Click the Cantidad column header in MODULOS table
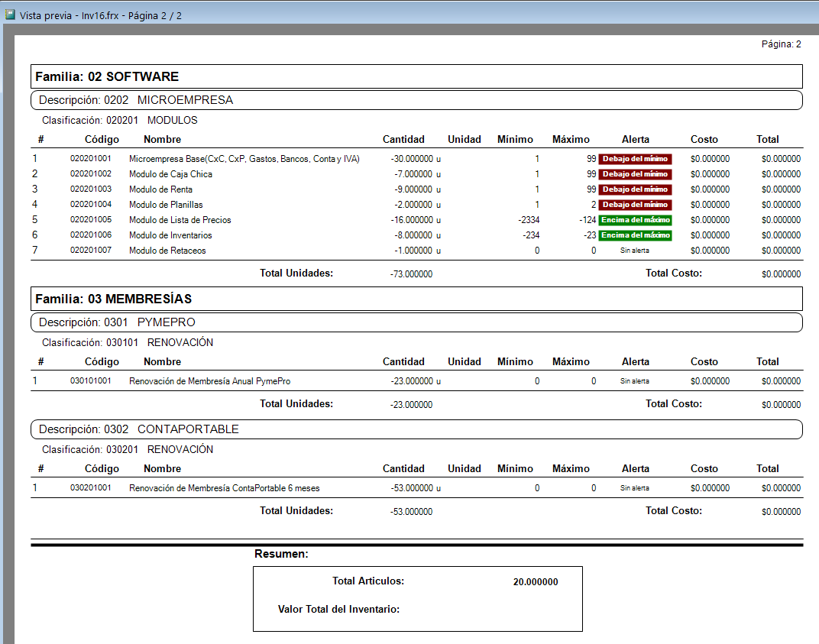Viewport: 819px width, 644px height. pyautogui.click(x=403, y=140)
